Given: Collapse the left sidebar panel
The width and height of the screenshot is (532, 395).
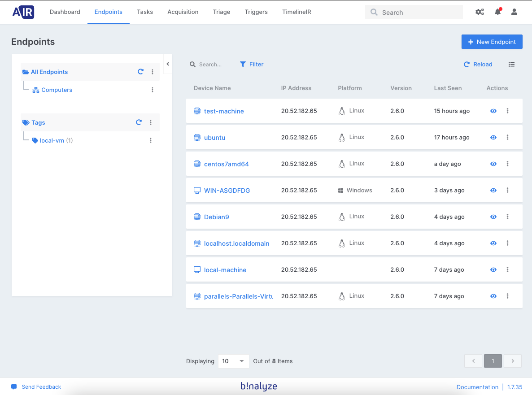Looking at the screenshot, I should (168, 64).
